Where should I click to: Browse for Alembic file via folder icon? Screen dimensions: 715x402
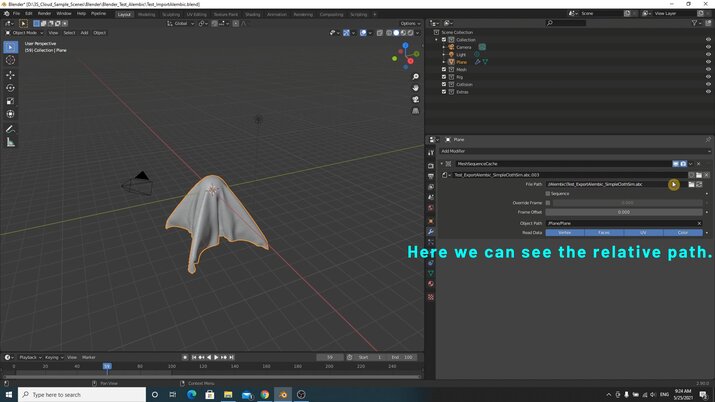(691, 184)
